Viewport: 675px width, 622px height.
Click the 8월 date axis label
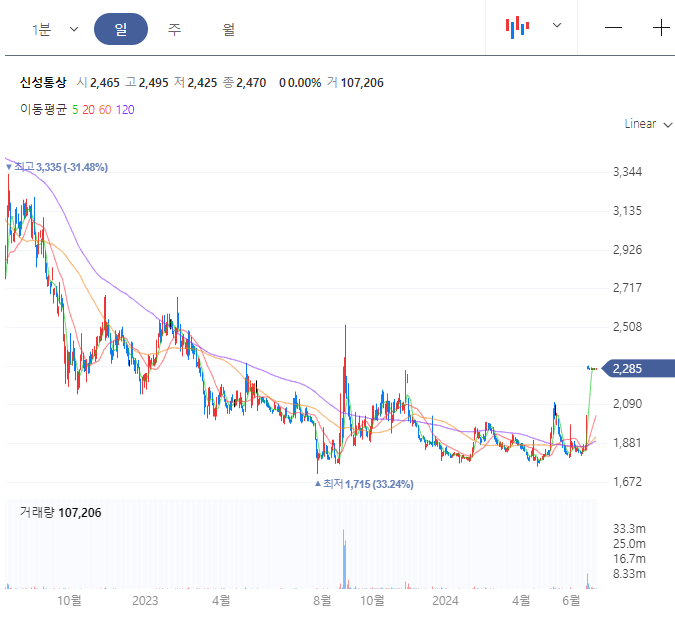[x=322, y=600]
